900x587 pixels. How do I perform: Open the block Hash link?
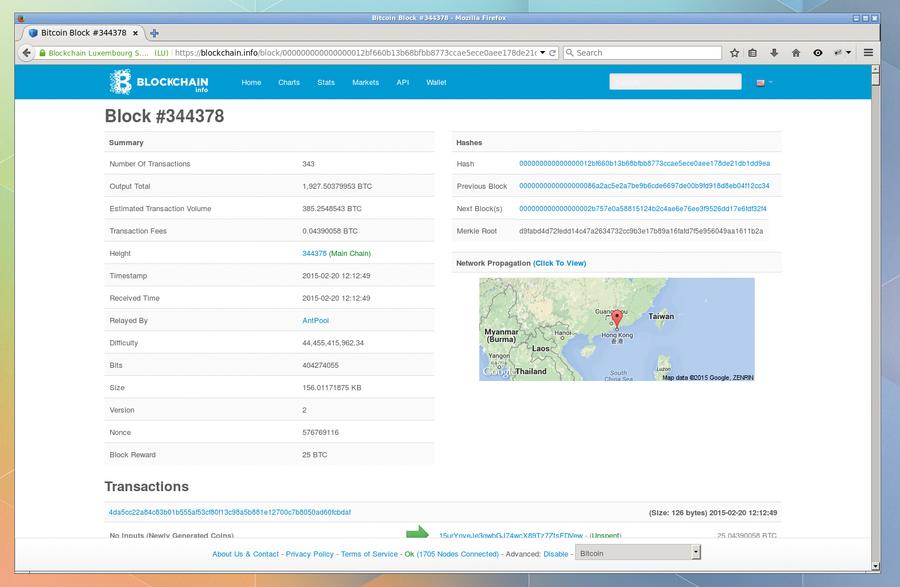pyautogui.click(x=645, y=164)
